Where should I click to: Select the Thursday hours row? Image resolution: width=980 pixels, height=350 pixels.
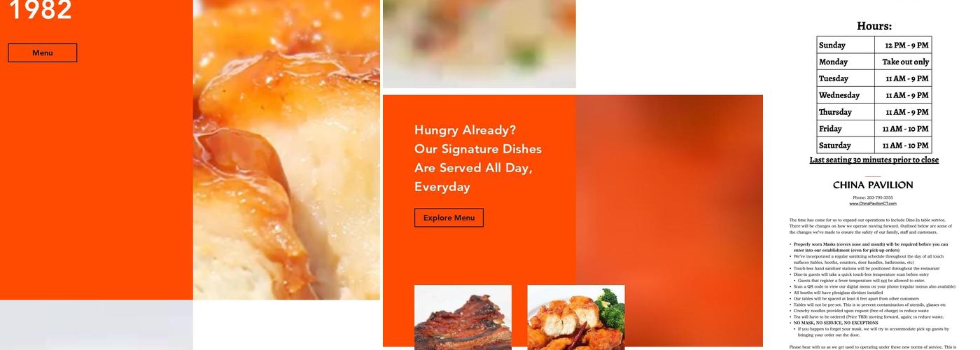coord(874,112)
